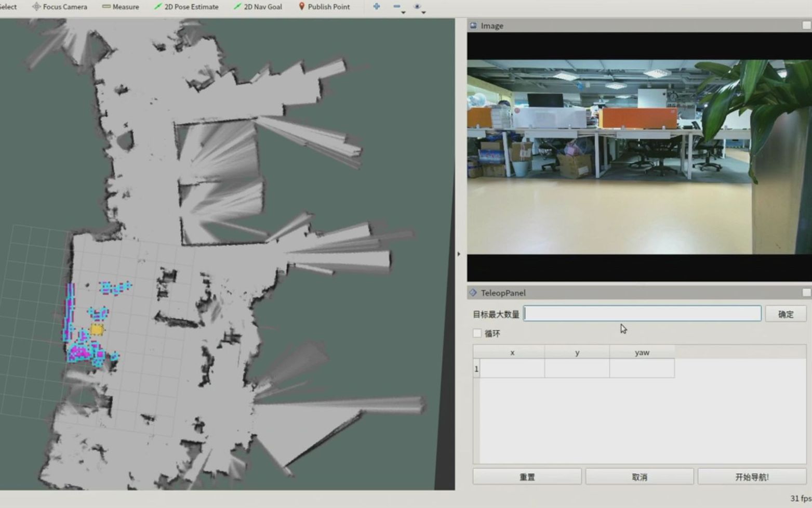Click the camera image view

(639, 157)
